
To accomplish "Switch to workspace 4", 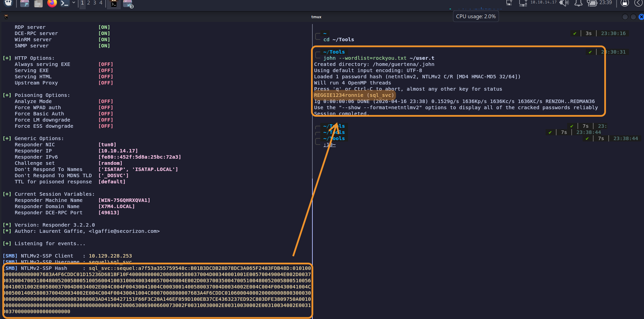I will 101,3.
